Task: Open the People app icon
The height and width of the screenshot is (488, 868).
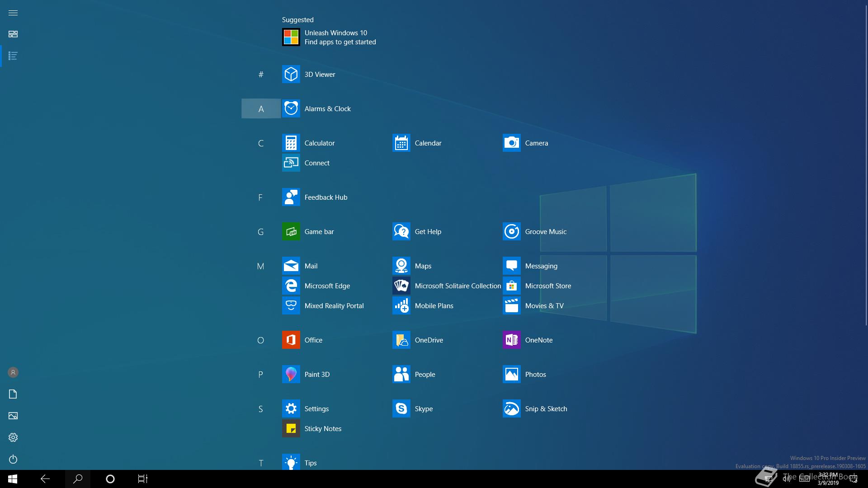Action: coord(401,374)
